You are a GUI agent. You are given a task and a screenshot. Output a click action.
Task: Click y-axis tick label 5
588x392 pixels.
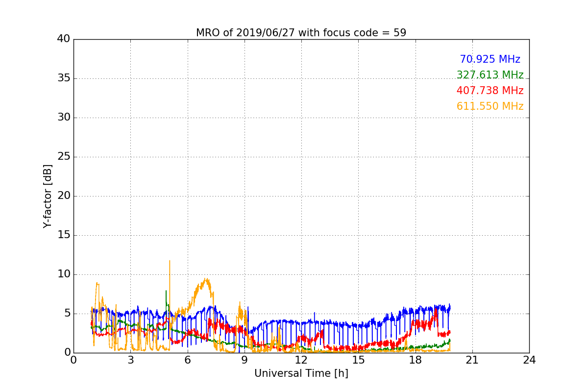pos(67,314)
